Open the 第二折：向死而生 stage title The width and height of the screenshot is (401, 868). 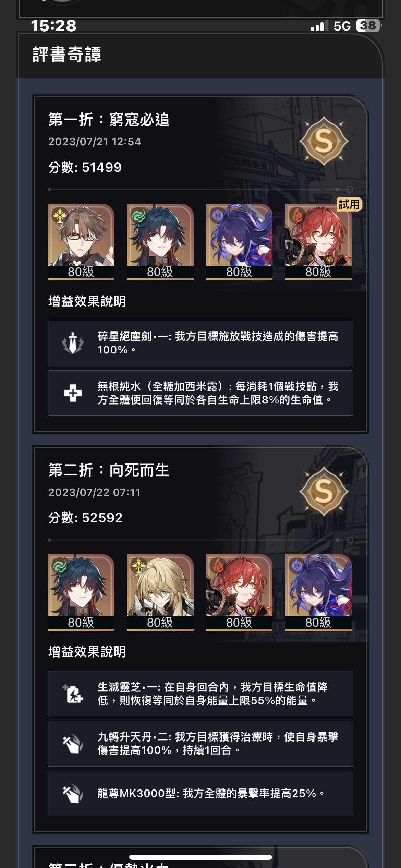coord(109,470)
